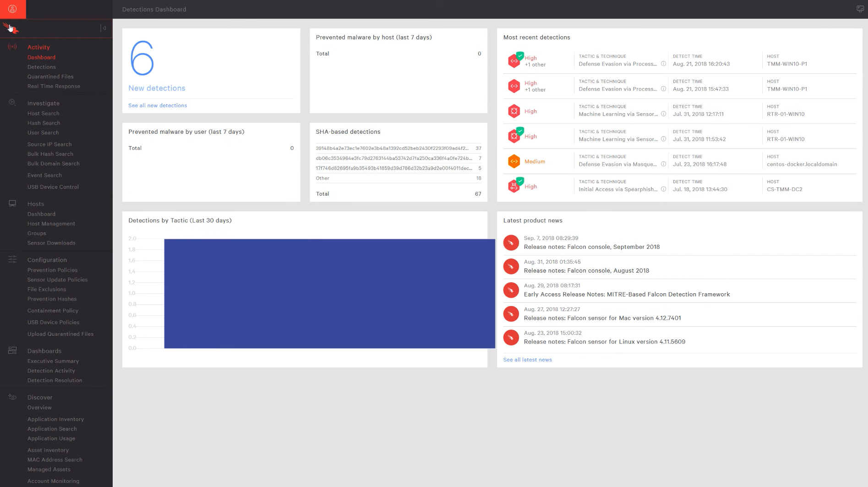
Task: Click the Medium severity detection icon
Action: [x=514, y=161]
